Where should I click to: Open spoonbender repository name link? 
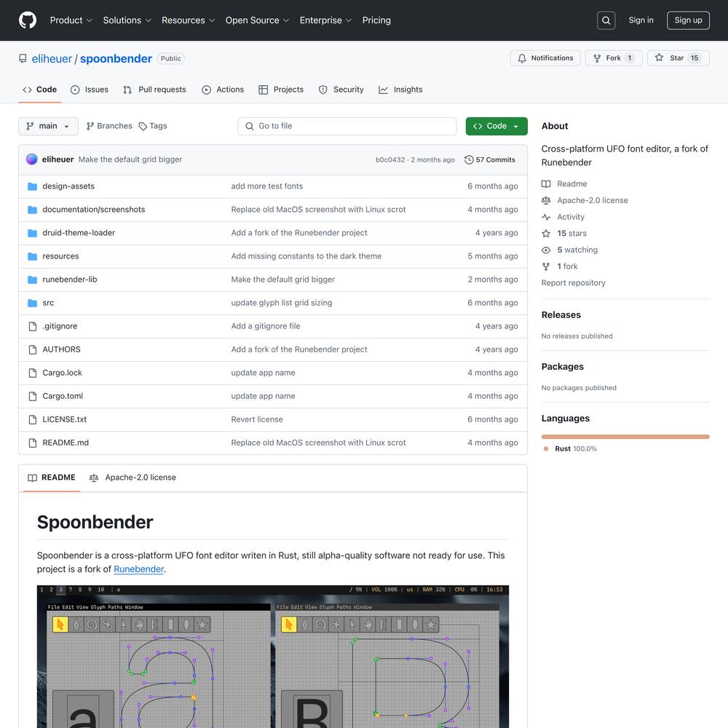[116, 59]
